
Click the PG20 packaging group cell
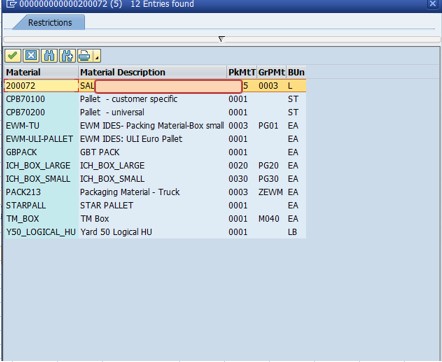click(268, 166)
